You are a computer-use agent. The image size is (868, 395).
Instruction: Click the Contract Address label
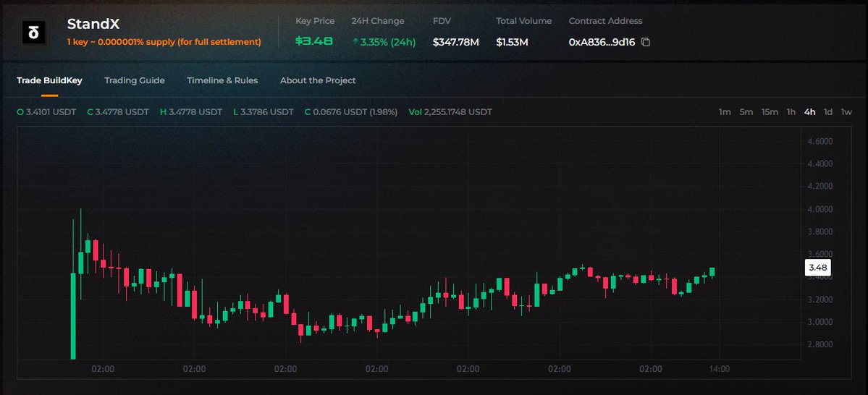tap(606, 21)
